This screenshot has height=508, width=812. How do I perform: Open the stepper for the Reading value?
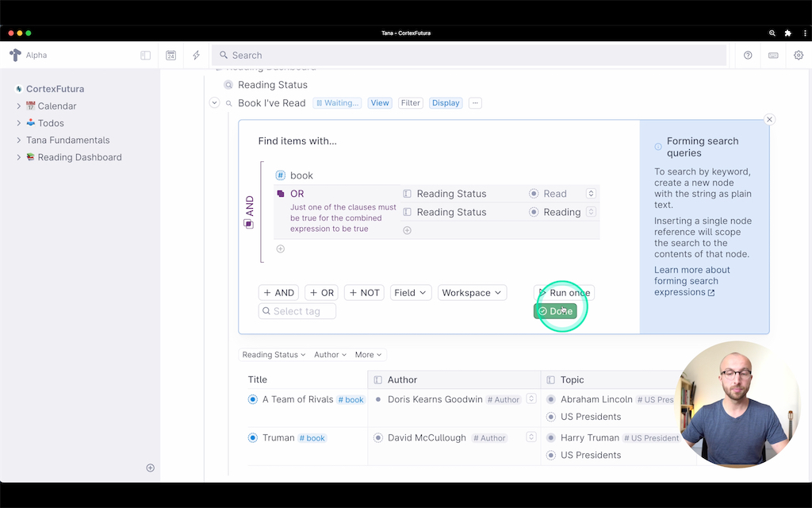[591, 212]
